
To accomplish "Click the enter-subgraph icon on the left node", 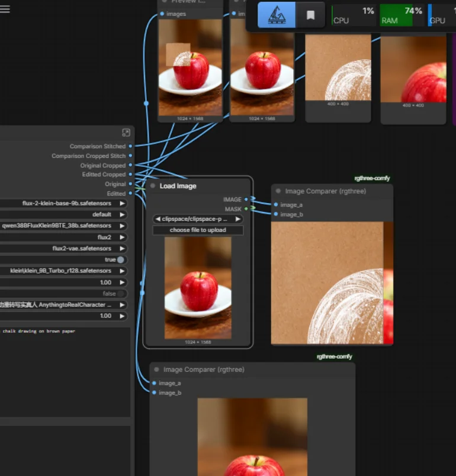I will [x=126, y=133].
